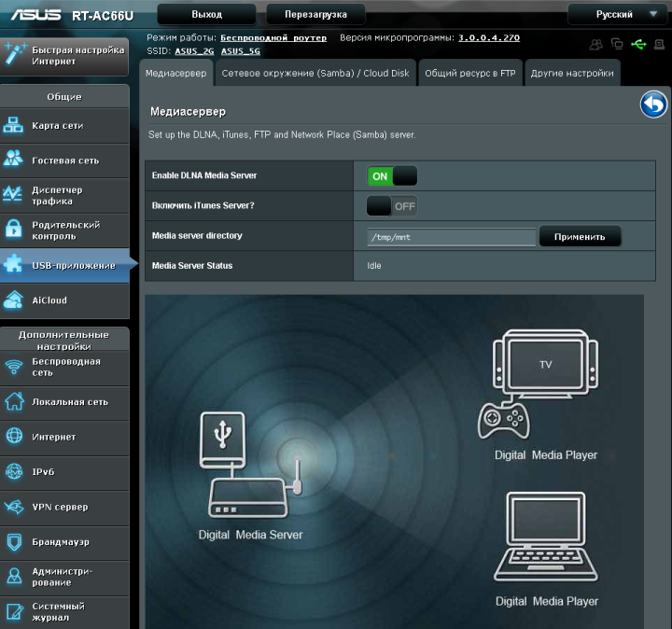Turn off the DLNA Media Server switch

(392, 176)
